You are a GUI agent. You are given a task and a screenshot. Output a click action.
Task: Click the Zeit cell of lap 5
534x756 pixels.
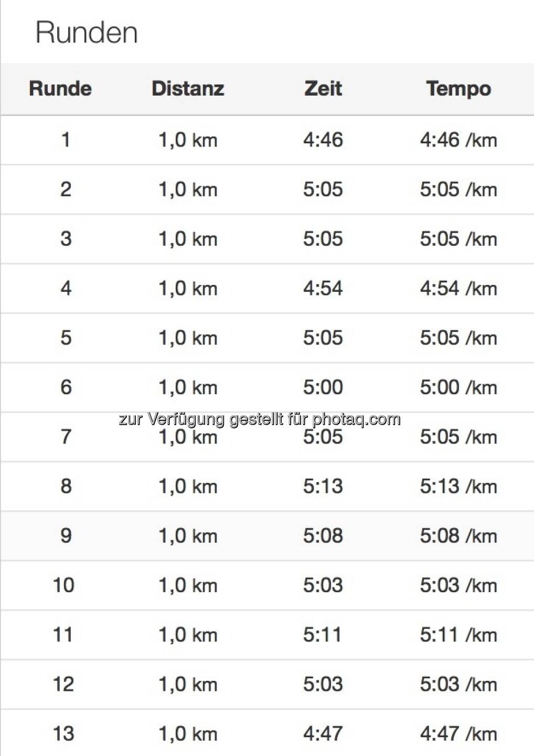(x=323, y=338)
